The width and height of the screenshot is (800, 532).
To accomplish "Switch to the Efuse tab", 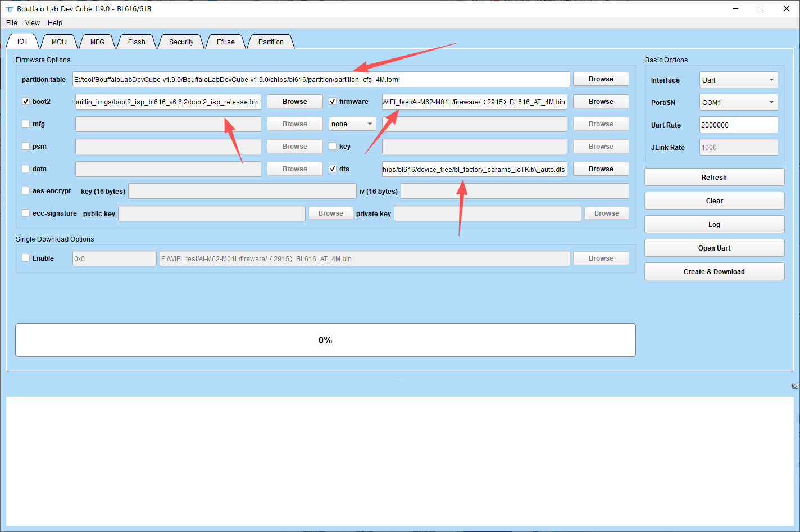I will click(226, 42).
